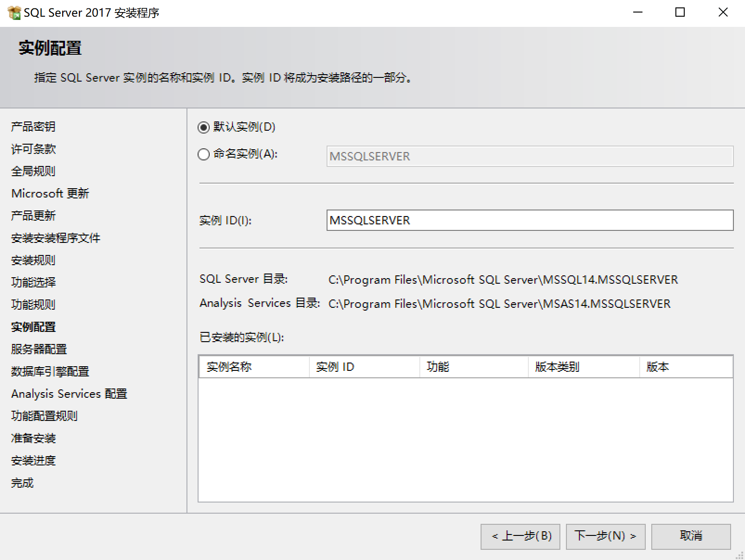The image size is (745, 560).
Task: Open the 产品密钥 step
Action: point(33,126)
